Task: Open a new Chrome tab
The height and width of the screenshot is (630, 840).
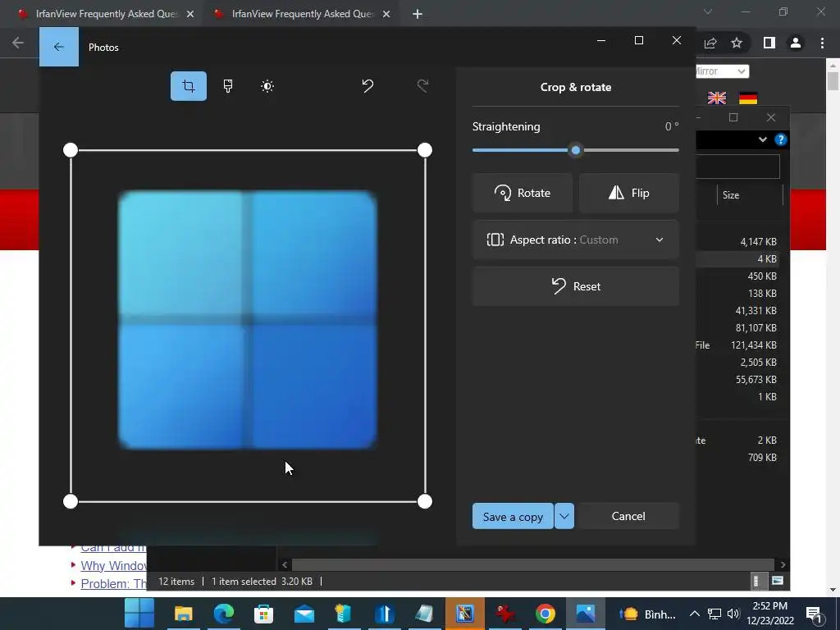Action: [418, 14]
